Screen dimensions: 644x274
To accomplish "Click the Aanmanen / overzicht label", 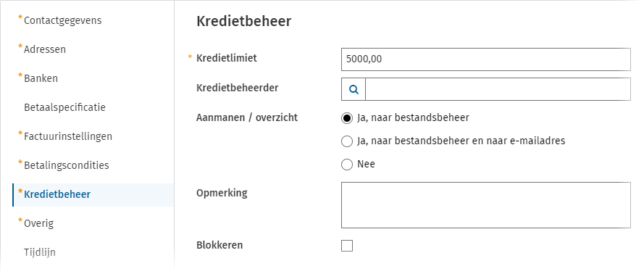I will point(247,118).
